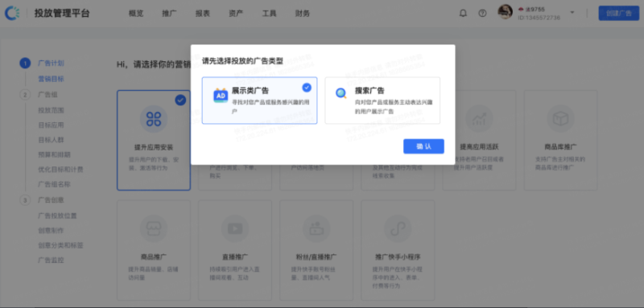The image size is (644, 308).
Task: Go to 目标应用 in sidebar
Action: pos(51,125)
